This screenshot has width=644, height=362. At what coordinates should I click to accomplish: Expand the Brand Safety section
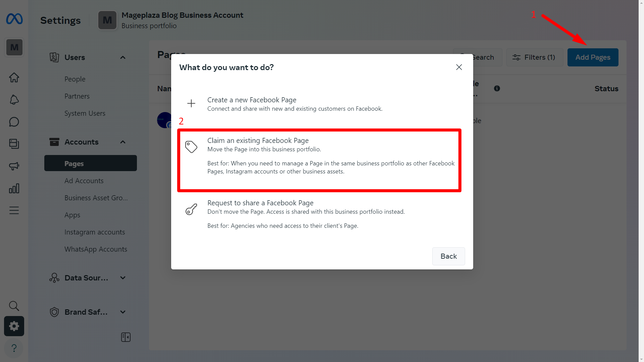(x=123, y=312)
